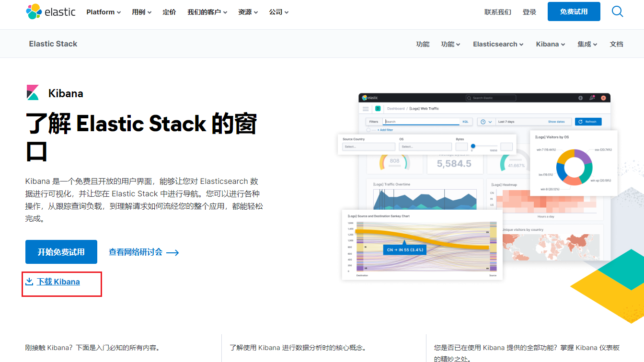The image size is (644, 362).
Task: Go to 定价 page
Action: click(169, 12)
